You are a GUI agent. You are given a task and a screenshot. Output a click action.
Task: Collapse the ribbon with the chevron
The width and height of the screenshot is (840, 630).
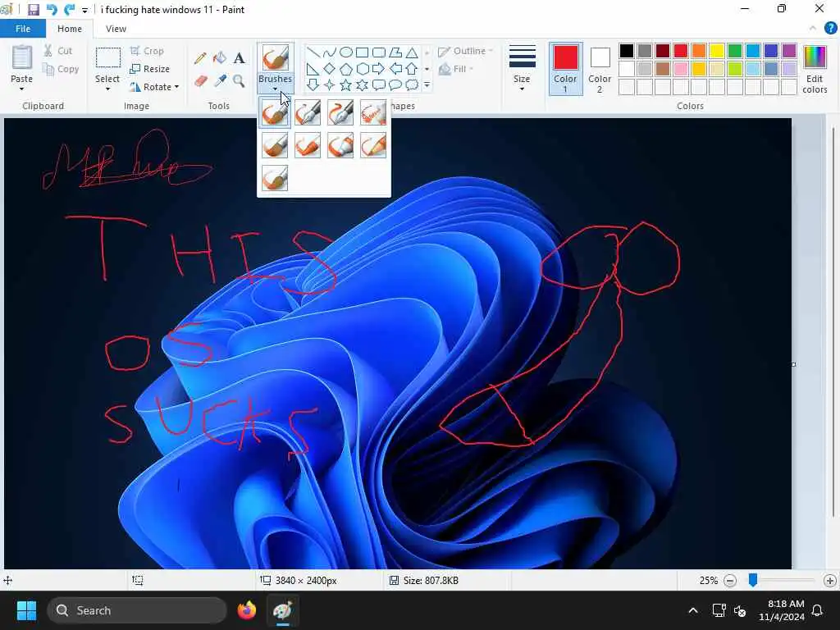pos(813,29)
